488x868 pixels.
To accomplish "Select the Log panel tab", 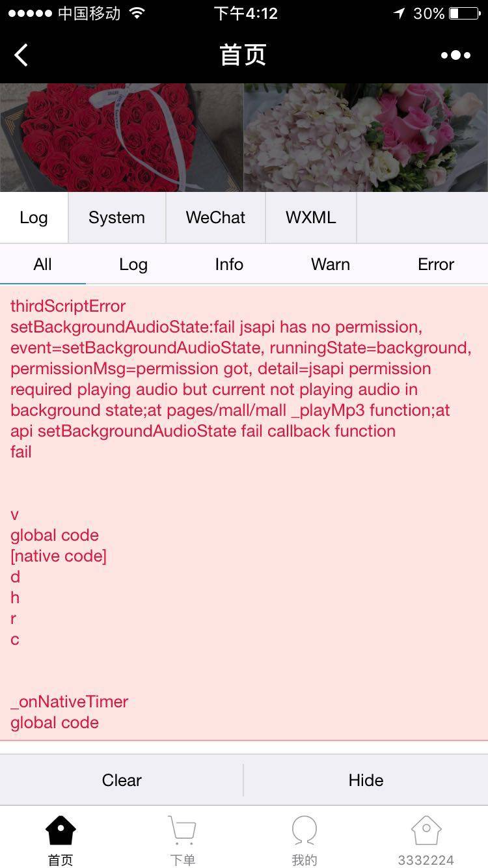I will pyautogui.click(x=34, y=217).
